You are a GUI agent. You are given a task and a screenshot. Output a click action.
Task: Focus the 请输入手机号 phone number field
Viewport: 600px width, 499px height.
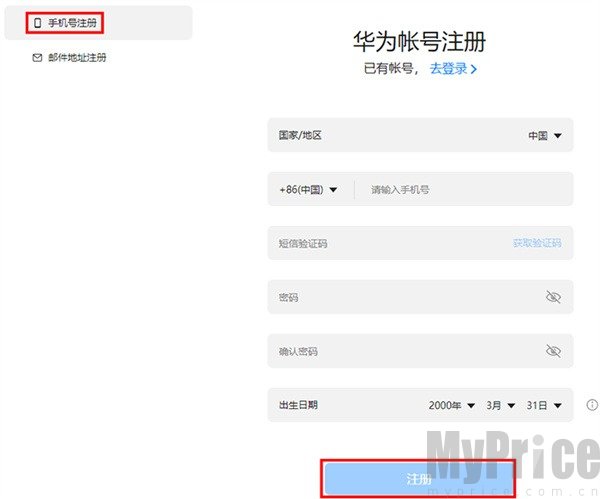pyautogui.click(x=463, y=189)
